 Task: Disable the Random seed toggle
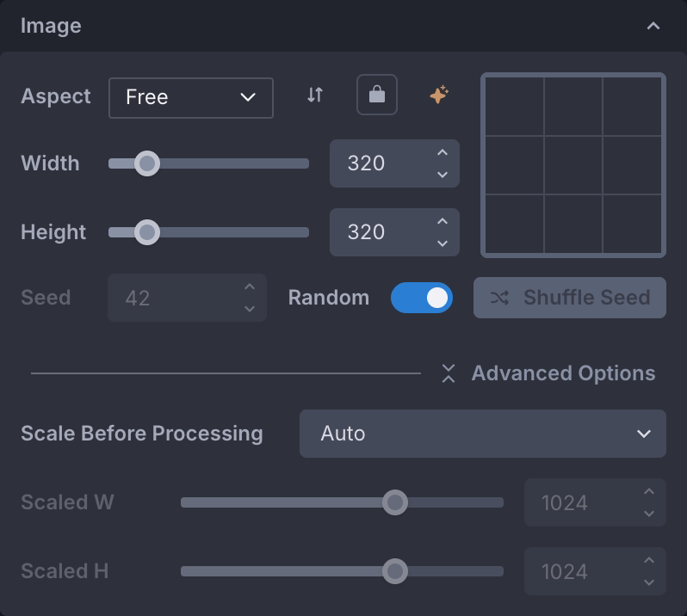(x=422, y=298)
